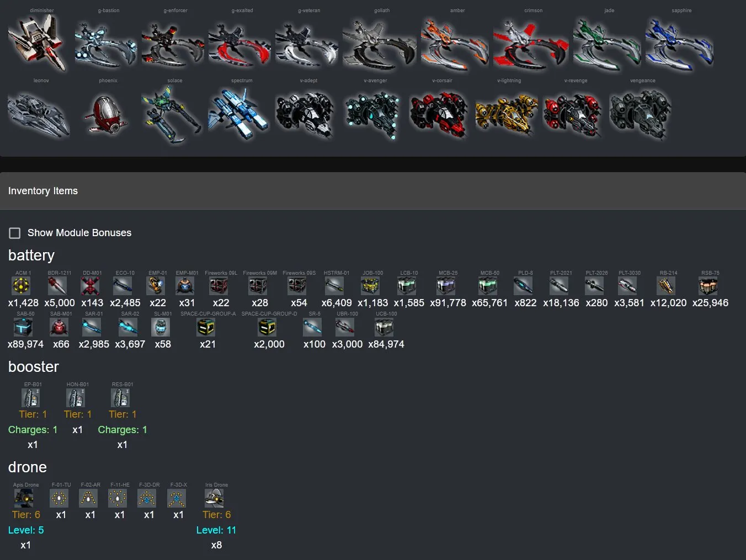Select the DD-M01 mine icon
The image size is (746, 560).
pos(90,285)
